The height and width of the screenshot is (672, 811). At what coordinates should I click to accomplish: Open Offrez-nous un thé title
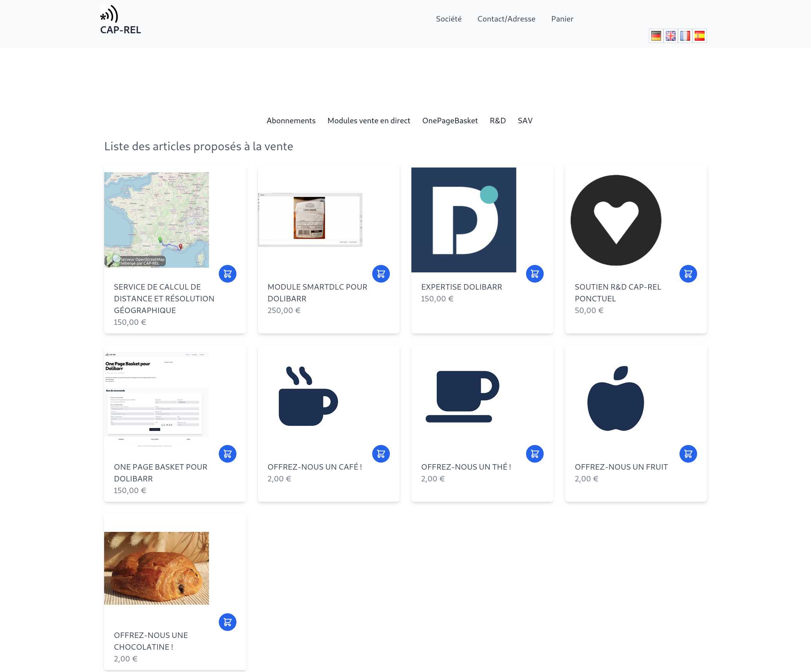click(466, 467)
